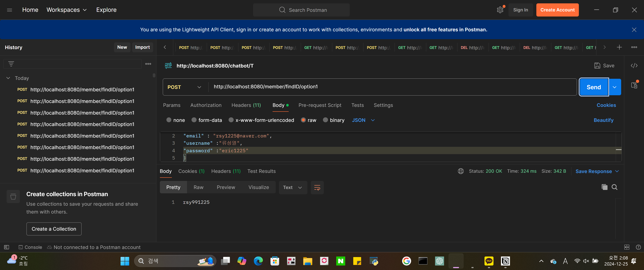Open the request Settings tab

pos(383,105)
